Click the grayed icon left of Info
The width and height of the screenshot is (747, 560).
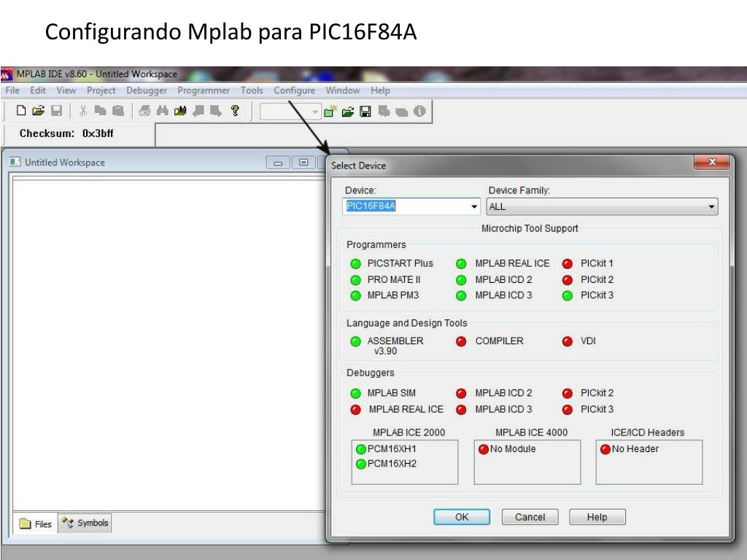402,112
